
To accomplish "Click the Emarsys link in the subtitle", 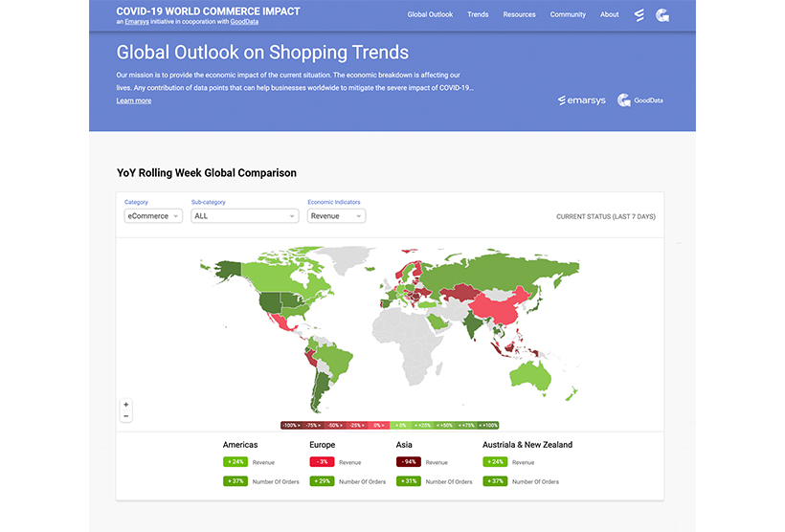I will (x=138, y=22).
